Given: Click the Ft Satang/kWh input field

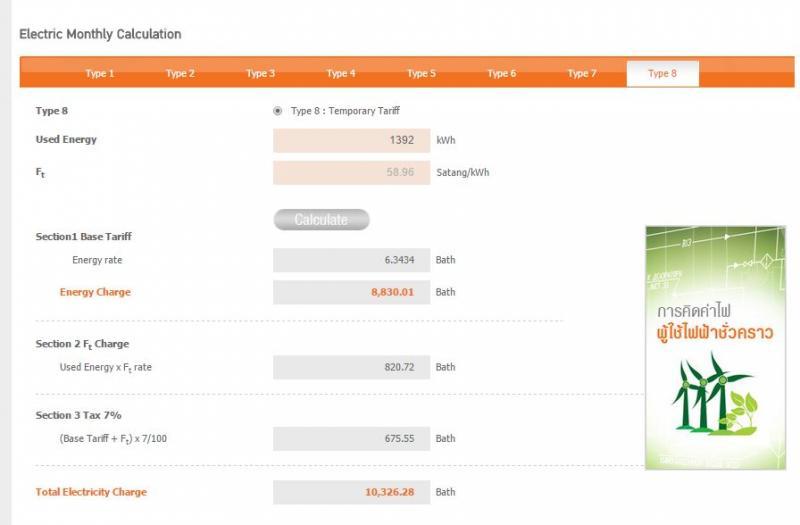Looking at the screenshot, I should (x=351, y=172).
